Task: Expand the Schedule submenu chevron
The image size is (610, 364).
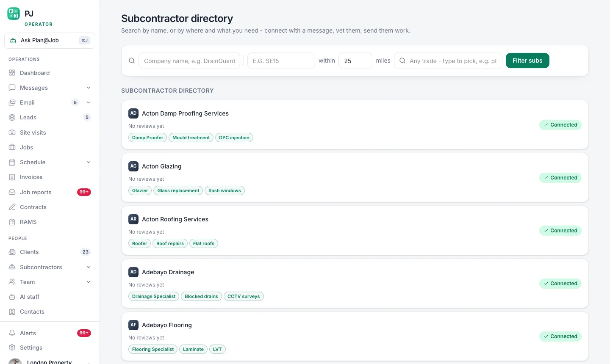Action: [x=89, y=162]
